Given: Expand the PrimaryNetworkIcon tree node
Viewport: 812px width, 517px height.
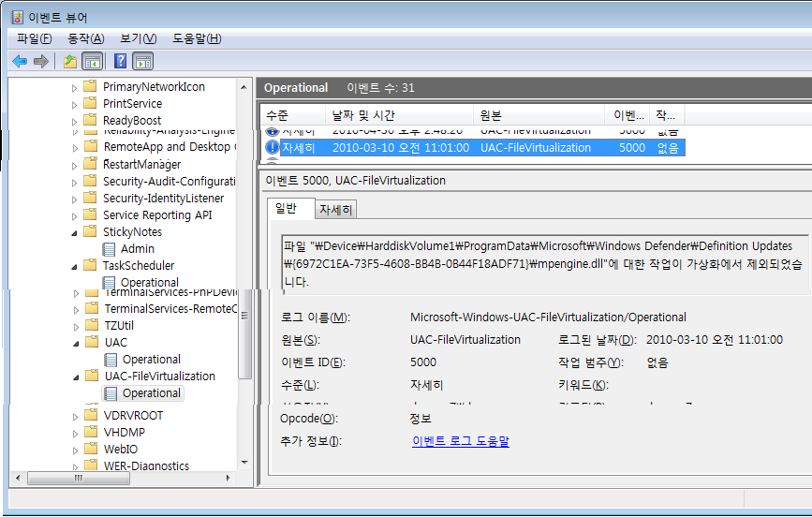Looking at the screenshot, I should (74, 88).
